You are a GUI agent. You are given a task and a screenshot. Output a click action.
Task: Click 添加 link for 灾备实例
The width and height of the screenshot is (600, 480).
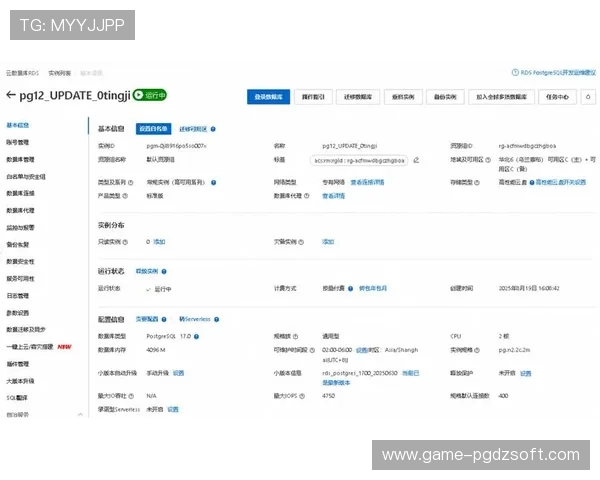pyautogui.click(x=328, y=242)
